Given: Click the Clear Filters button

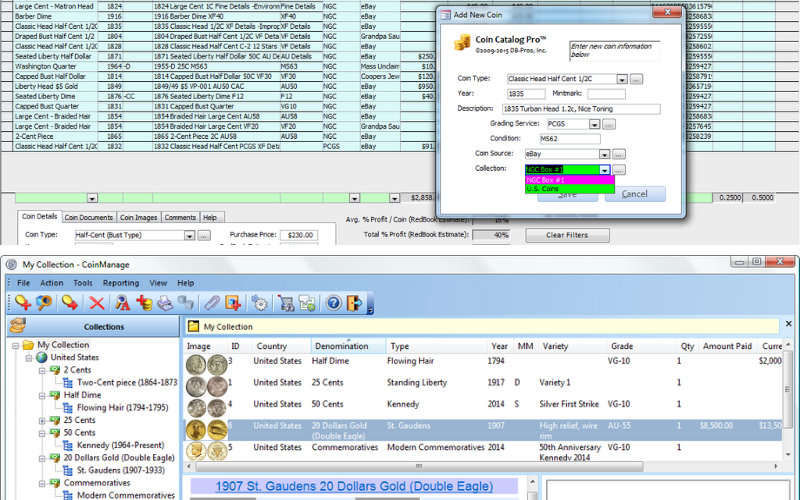Looking at the screenshot, I should [x=567, y=235].
